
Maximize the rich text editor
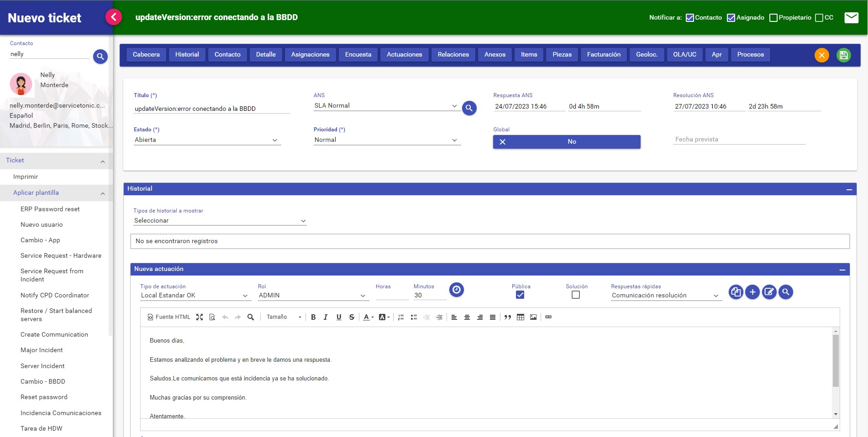(199, 317)
